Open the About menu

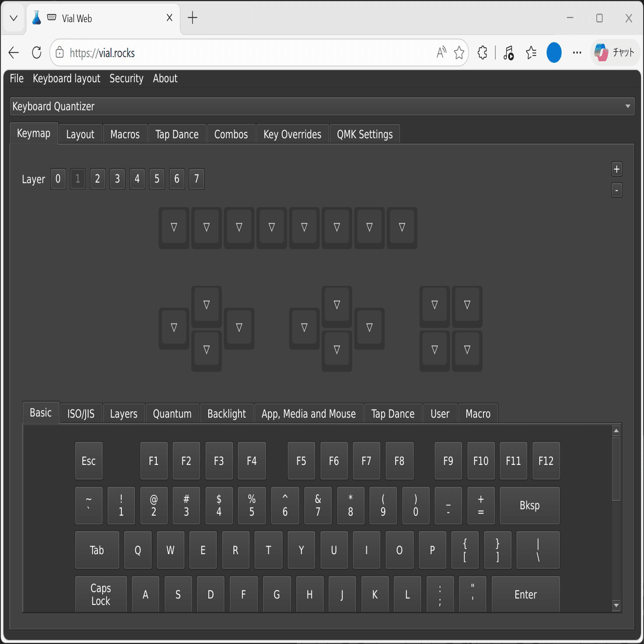coord(165,78)
